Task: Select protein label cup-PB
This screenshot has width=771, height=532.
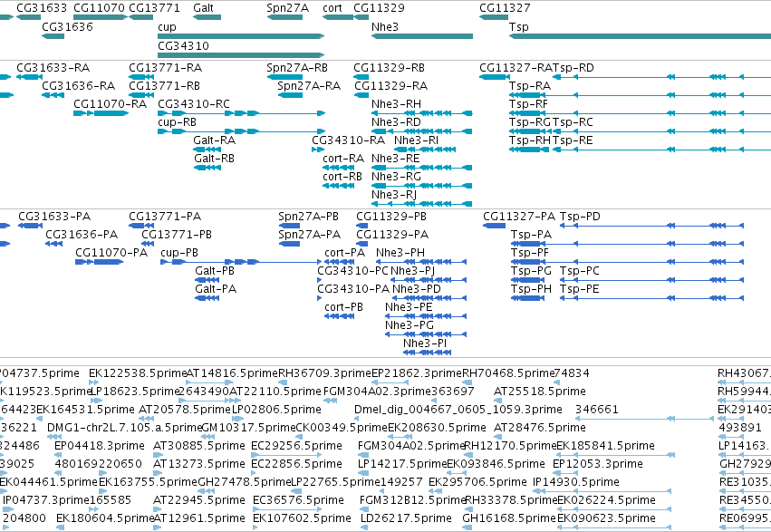Action: 179,253
